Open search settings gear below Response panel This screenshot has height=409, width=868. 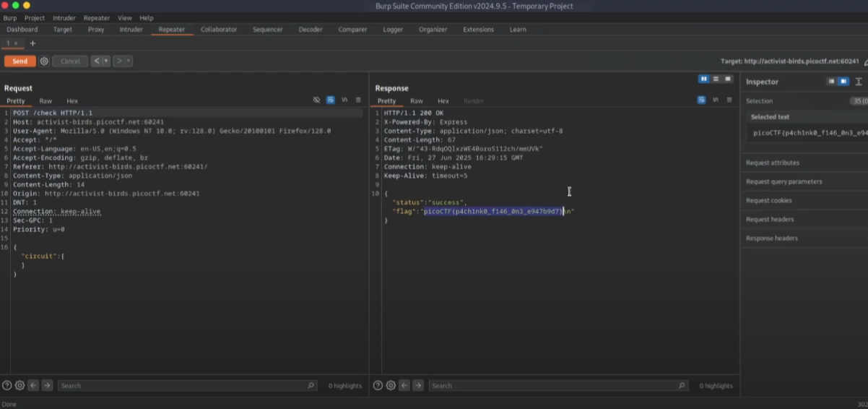click(391, 386)
